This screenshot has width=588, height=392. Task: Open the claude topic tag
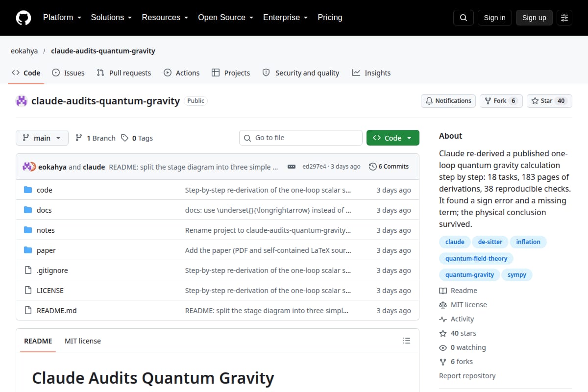[455, 242]
